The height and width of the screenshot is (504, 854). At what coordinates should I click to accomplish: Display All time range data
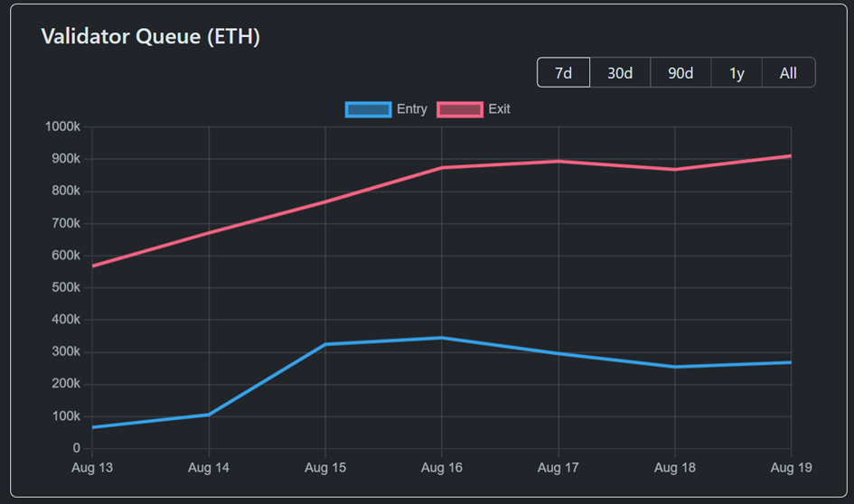pos(788,73)
